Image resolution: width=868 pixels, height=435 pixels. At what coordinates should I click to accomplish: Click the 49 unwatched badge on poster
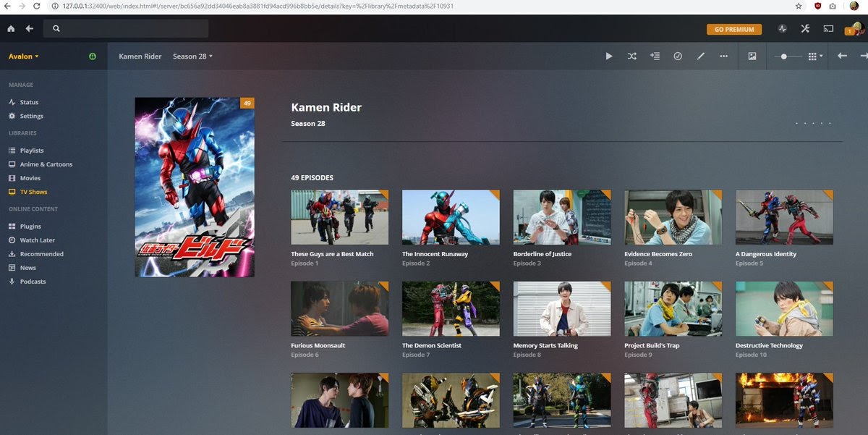(x=247, y=104)
